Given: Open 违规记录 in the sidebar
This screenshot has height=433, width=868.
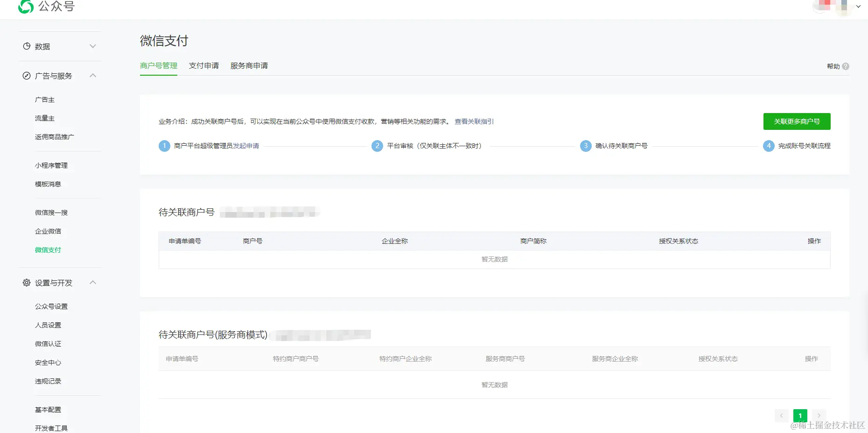Looking at the screenshot, I should click(x=48, y=381).
